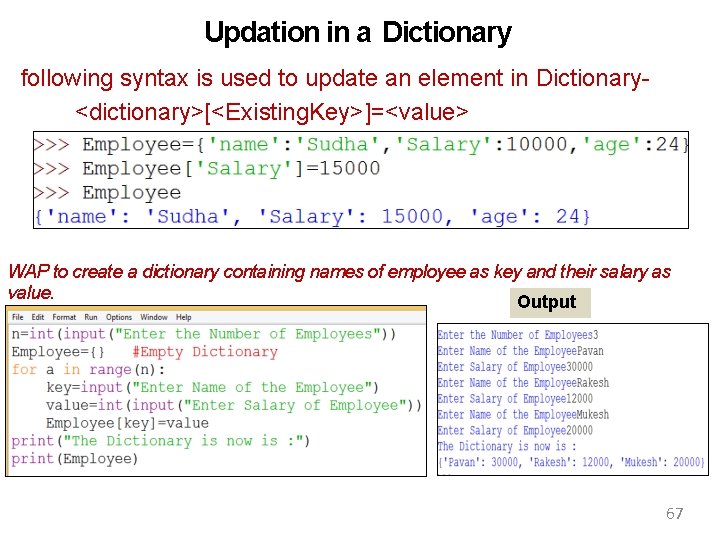Viewport: 720px width, 540px height.
Task: Click the final output dictionary {'Pavan': 30000...}
Action: (571, 462)
